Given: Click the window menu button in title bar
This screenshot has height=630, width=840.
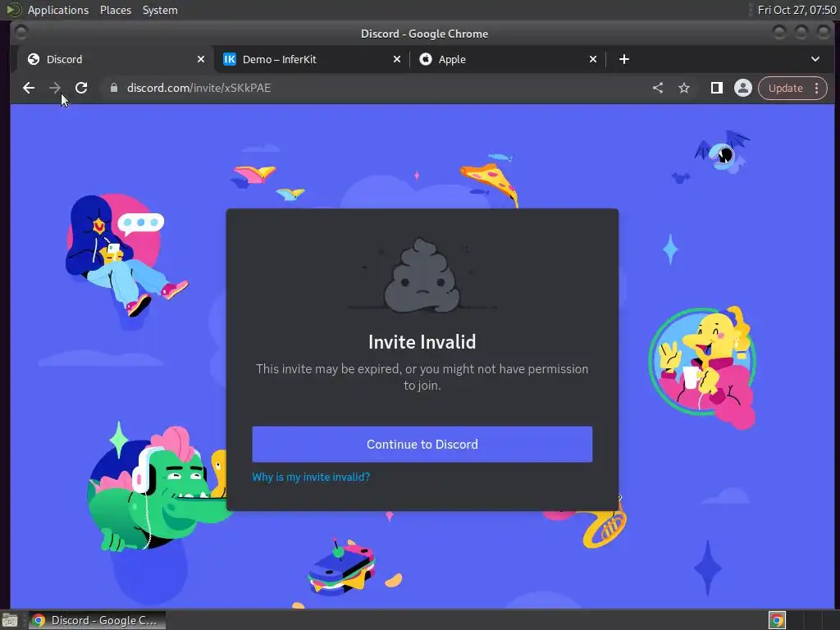Looking at the screenshot, I should point(21,33).
